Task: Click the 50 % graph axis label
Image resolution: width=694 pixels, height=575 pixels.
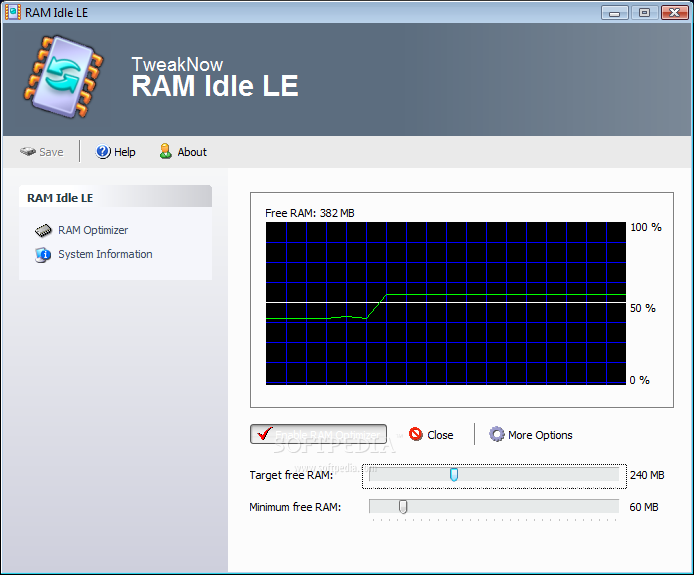Action: coord(643,308)
